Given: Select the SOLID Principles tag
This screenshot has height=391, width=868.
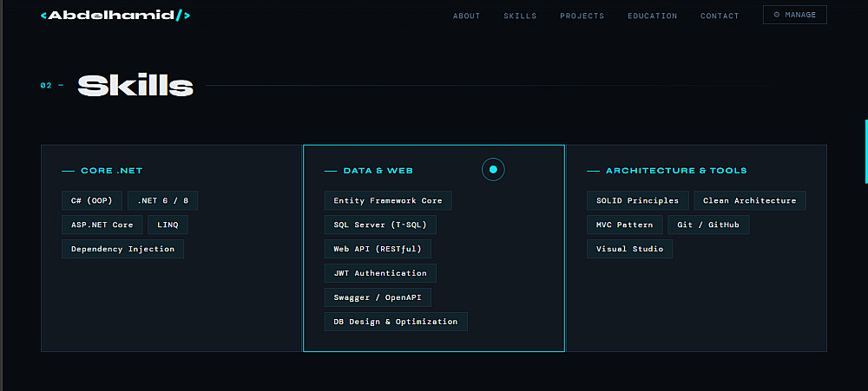Looking at the screenshot, I should (637, 200).
